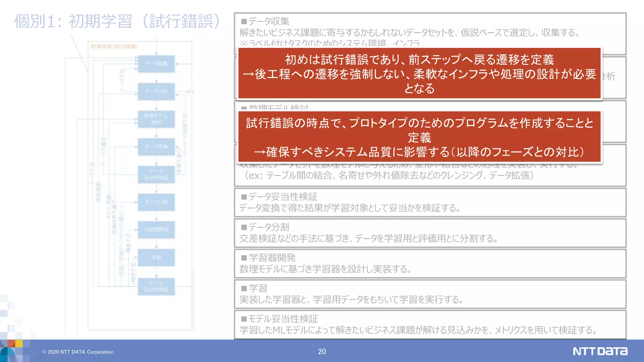Click the ■学習 heading in description list
644x362 pixels.
click(254, 288)
